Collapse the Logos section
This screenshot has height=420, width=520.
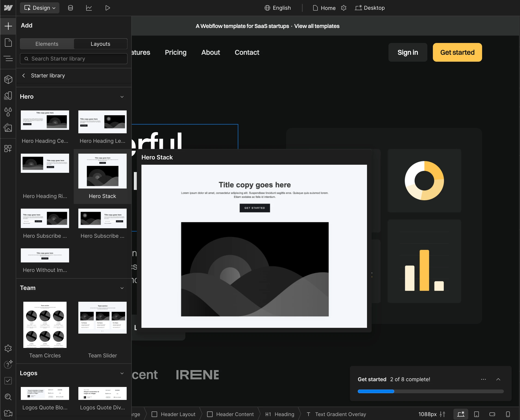coord(122,373)
